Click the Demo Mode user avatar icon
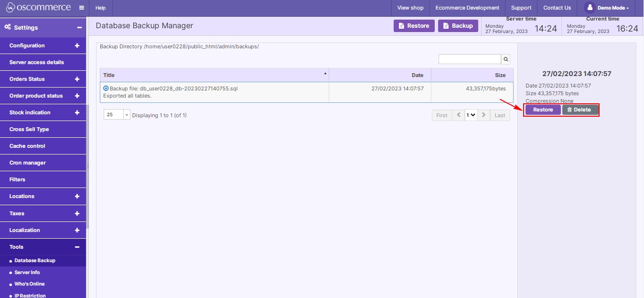Viewport: 644px width, 298px height. click(590, 8)
